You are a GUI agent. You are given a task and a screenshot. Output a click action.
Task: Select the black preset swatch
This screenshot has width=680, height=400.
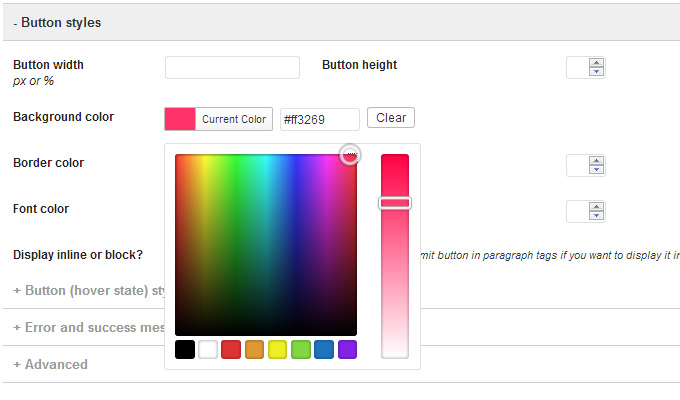[x=185, y=349]
